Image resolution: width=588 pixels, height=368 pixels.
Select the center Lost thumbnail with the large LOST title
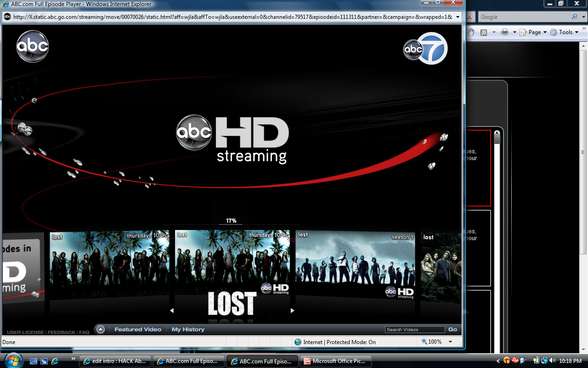coord(232,273)
